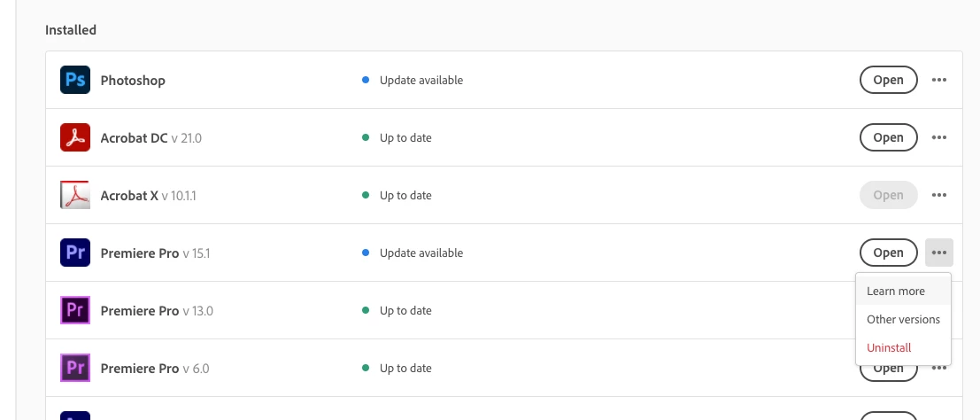Screen dimensions: 980x420
Task: Open more options for Photoshop
Action: pos(938,80)
